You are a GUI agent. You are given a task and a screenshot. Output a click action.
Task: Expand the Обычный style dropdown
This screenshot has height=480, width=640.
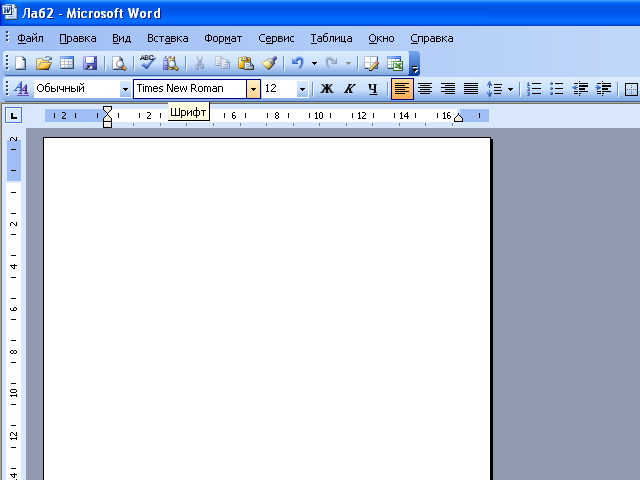point(125,89)
